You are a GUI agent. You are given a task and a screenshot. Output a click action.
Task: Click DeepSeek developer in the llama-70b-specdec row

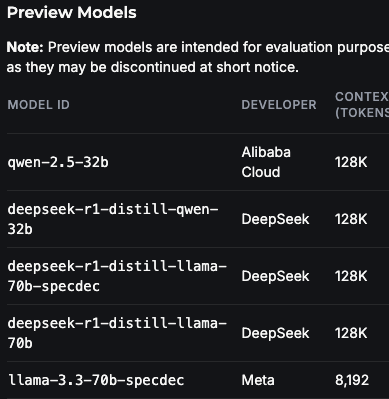pyautogui.click(x=275, y=276)
